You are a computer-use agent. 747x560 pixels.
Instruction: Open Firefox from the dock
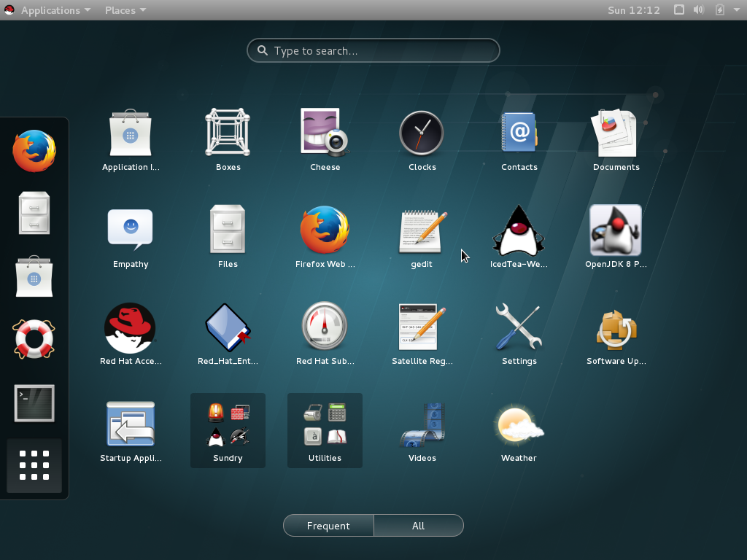click(x=34, y=149)
